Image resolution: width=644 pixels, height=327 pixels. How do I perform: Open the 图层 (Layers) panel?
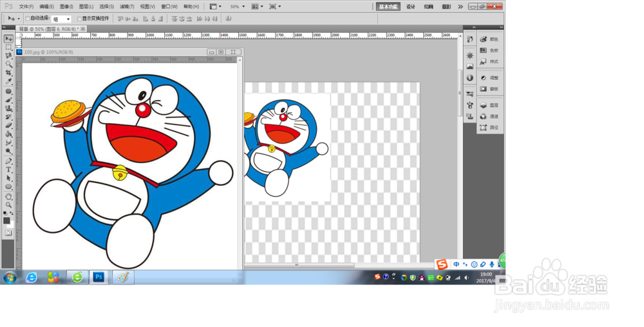pos(489,105)
